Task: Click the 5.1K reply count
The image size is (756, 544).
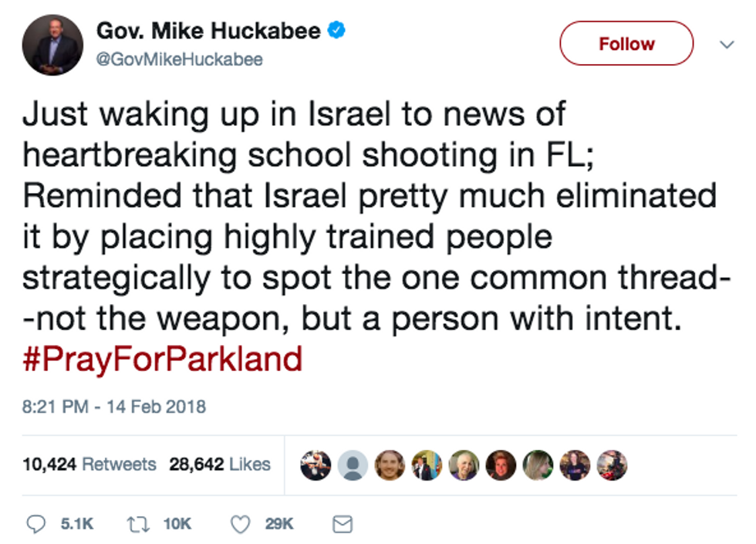Action: [x=77, y=524]
